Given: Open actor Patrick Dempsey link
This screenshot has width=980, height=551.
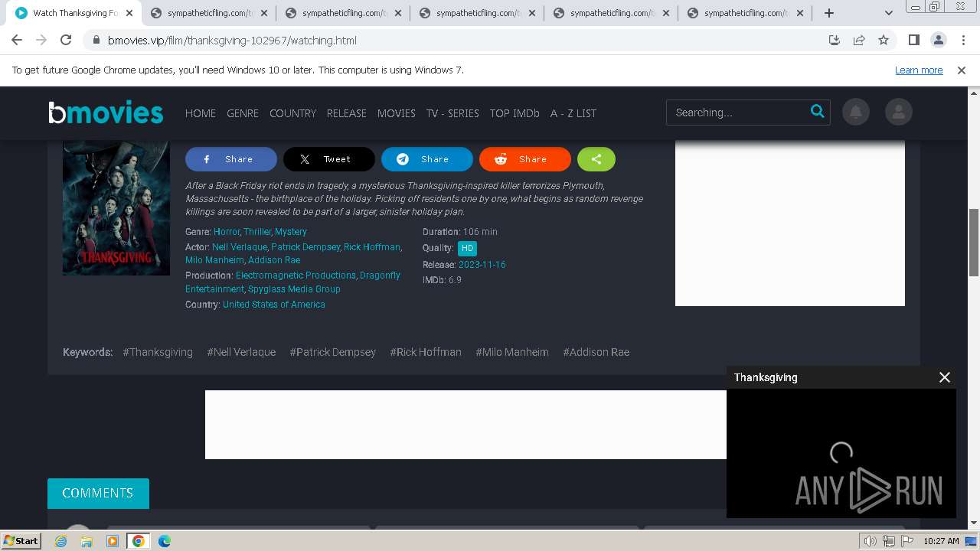Looking at the screenshot, I should point(305,247).
